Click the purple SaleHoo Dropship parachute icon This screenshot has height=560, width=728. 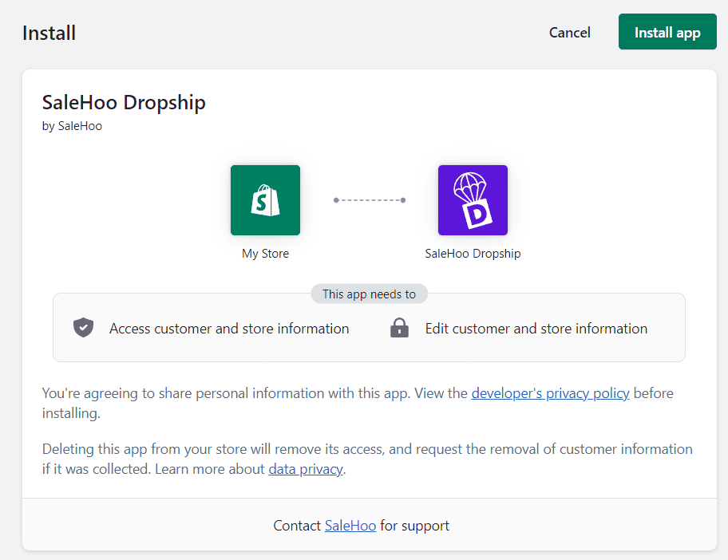(473, 200)
